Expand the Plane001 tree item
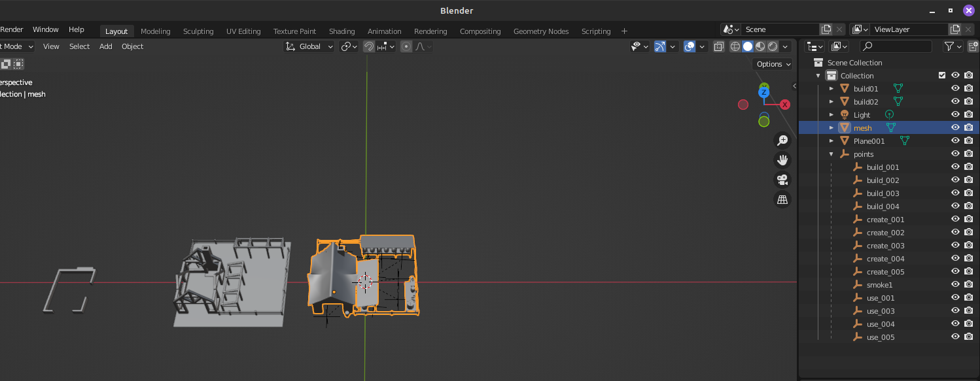Screen dimensions: 980x381 coord(831,141)
